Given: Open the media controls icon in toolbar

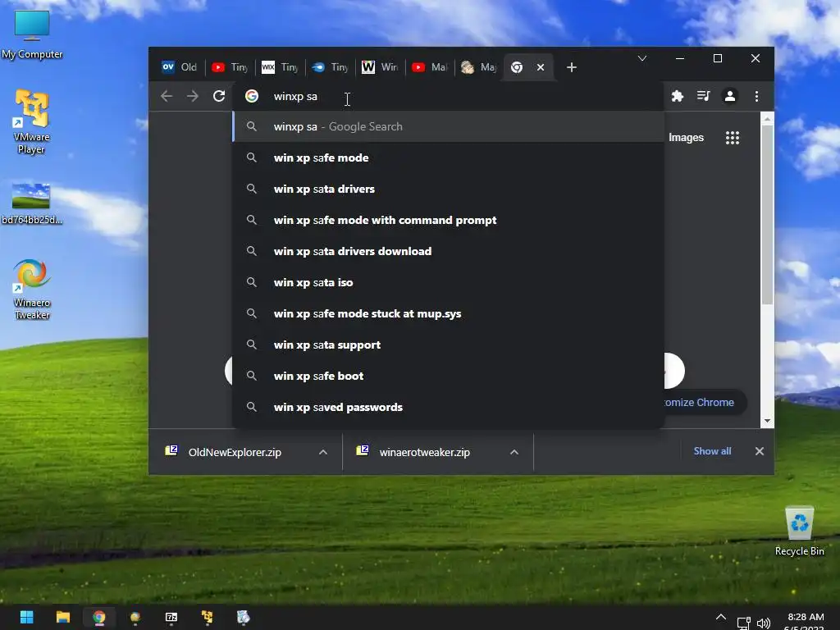Looking at the screenshot, I should pyautogui.click(x=703, y=96).
